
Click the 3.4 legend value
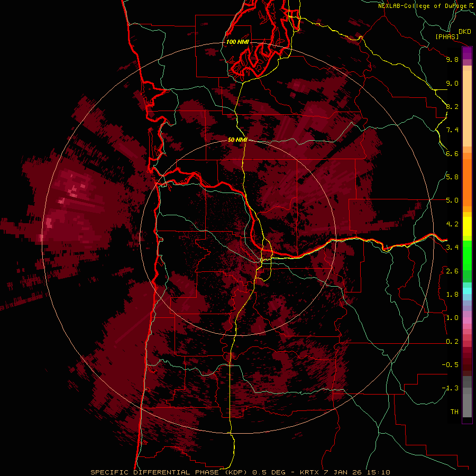coord(452,248)
